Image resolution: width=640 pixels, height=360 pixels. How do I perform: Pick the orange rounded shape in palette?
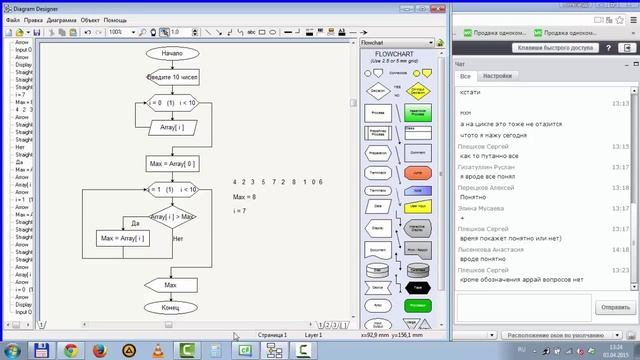418,173
